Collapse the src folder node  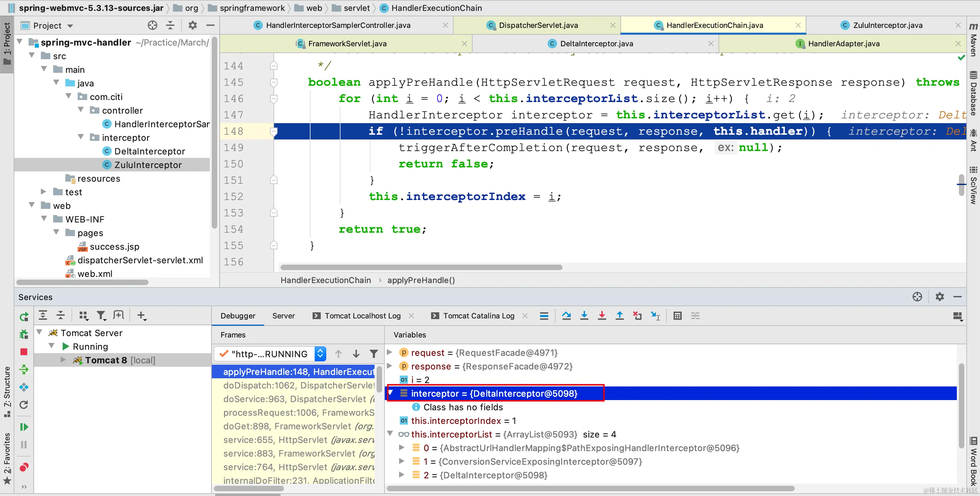coord(32,56)
